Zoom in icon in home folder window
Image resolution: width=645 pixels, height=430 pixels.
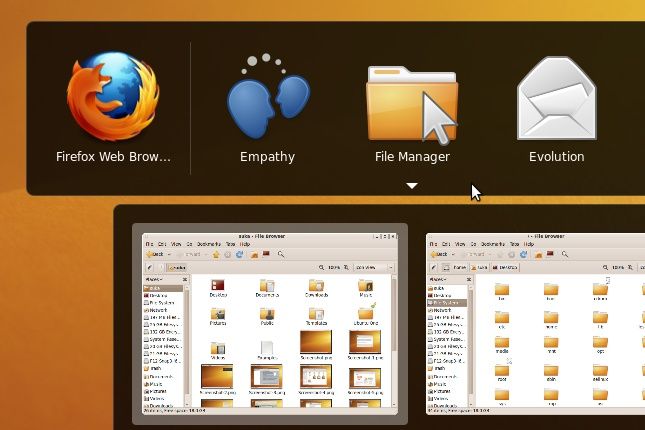346,267
